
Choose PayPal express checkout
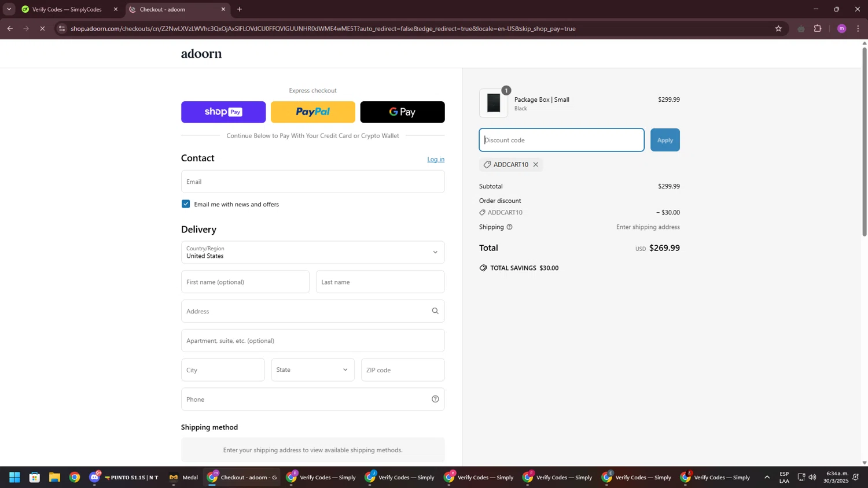pyautogui.click(x=313, y=112)
